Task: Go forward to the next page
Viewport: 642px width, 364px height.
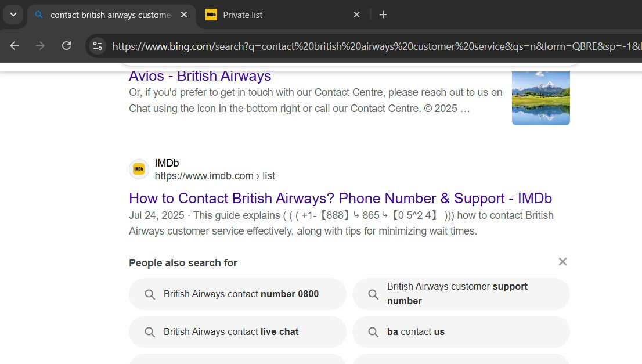Action: pos(40,45)
